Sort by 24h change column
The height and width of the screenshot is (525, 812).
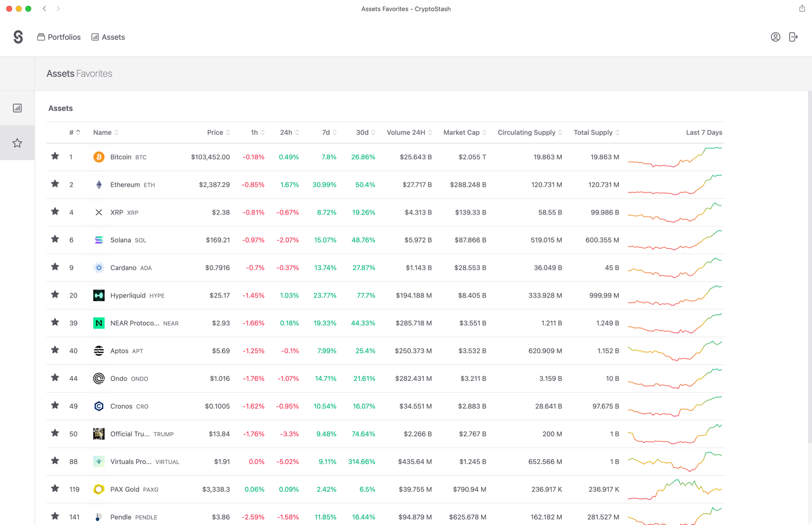[289, 132]
